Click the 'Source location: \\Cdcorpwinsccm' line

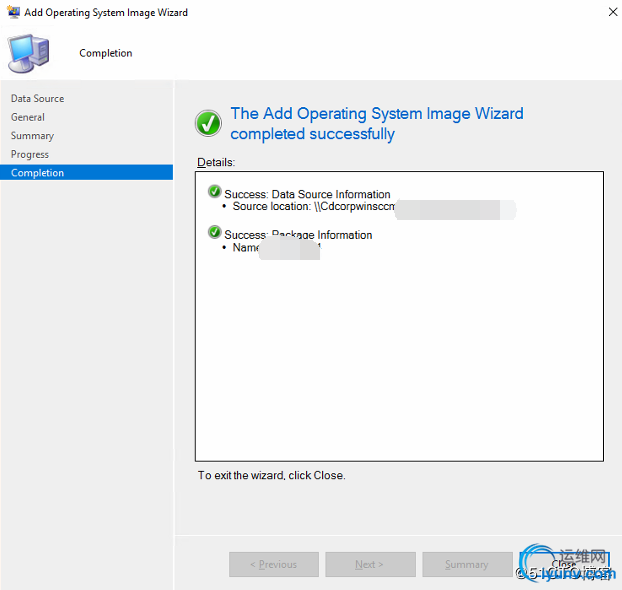tap(314, 206)
